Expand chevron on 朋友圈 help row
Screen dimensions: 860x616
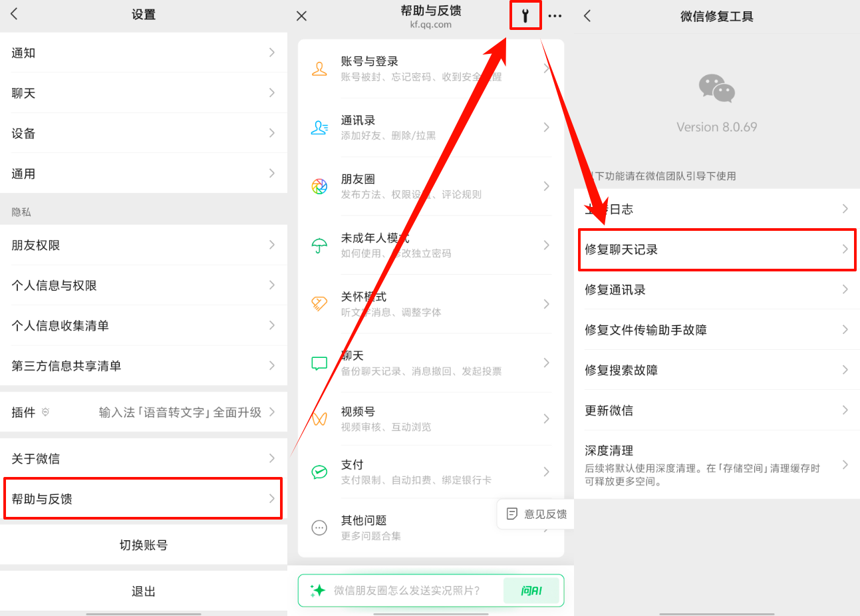547,186
